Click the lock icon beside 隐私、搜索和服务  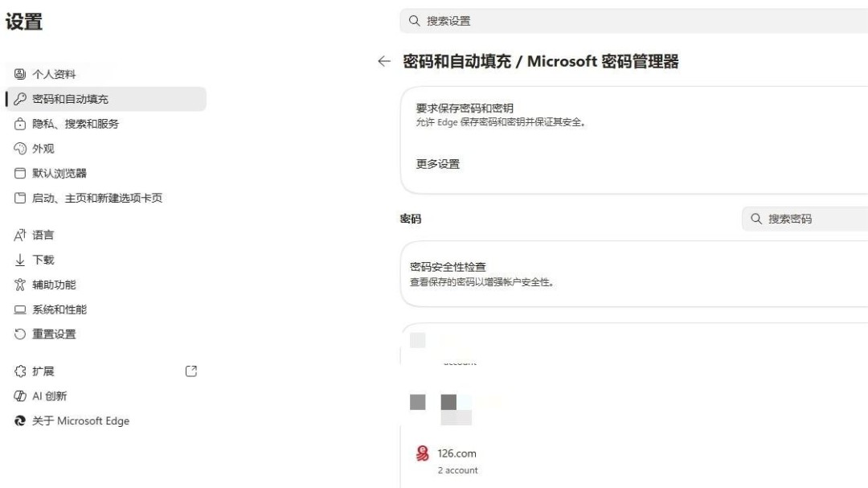point(20,124)
